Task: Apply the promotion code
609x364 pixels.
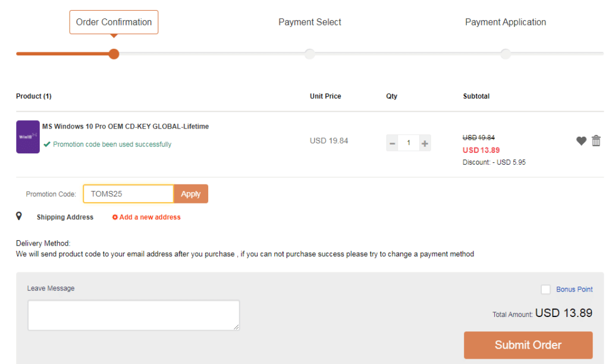Action: (191, 194)
